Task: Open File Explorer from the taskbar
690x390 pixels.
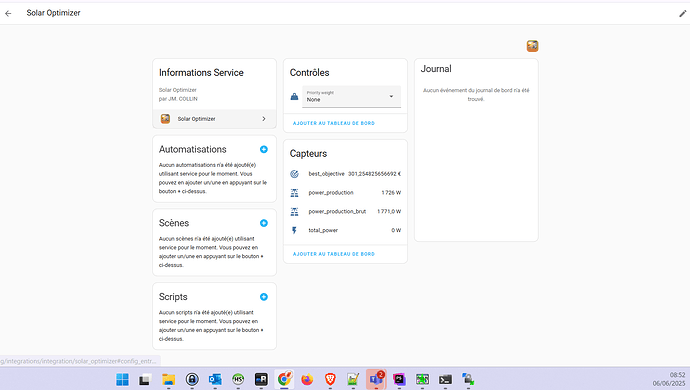Action: (169, 379)
